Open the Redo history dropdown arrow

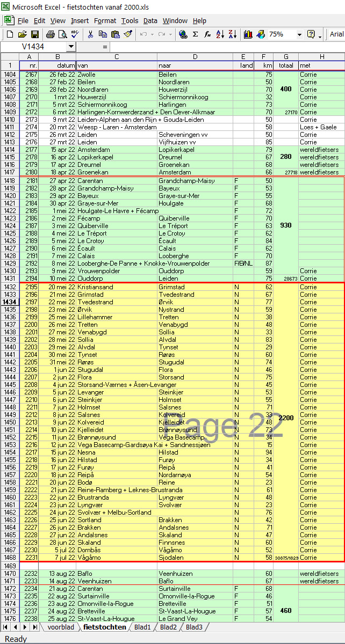(x=170, y=34)
